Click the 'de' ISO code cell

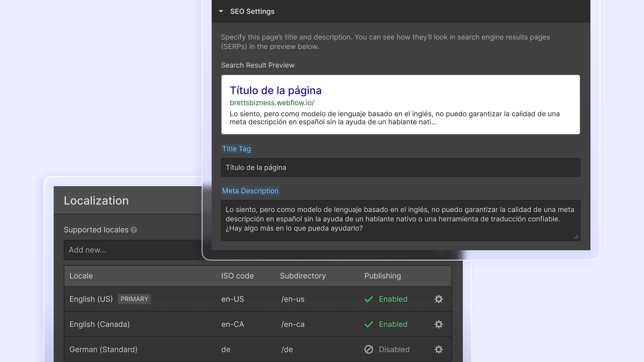pos(226,349)
